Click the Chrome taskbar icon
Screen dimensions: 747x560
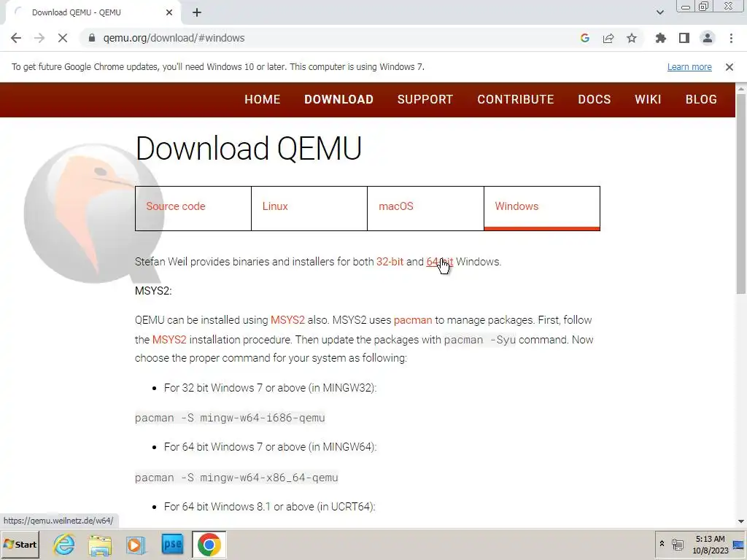209,544
